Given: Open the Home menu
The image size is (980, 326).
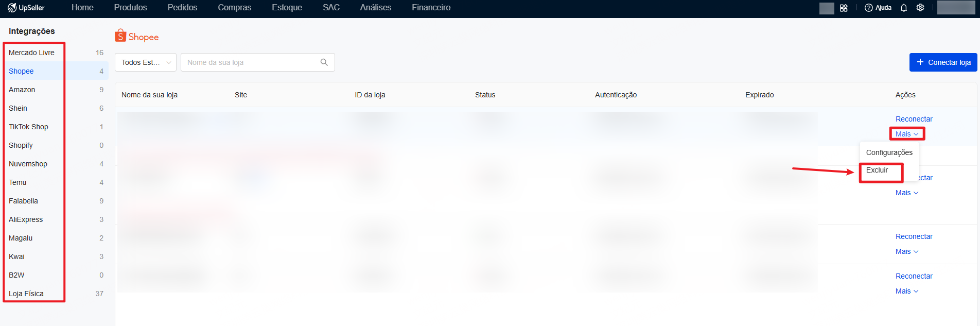Looking at the screenshot, I should click(x=82, y=8).
